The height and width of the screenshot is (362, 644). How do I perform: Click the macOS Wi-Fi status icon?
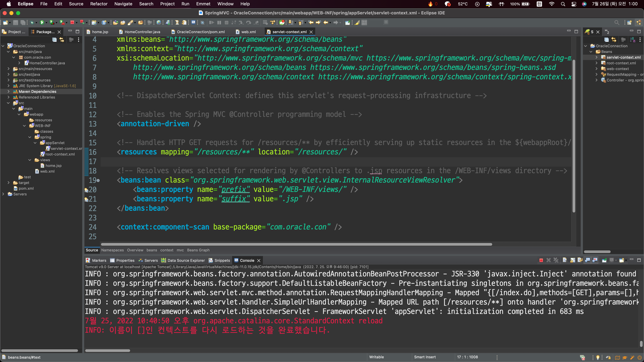pyautogui.click(x=551, y=4)
